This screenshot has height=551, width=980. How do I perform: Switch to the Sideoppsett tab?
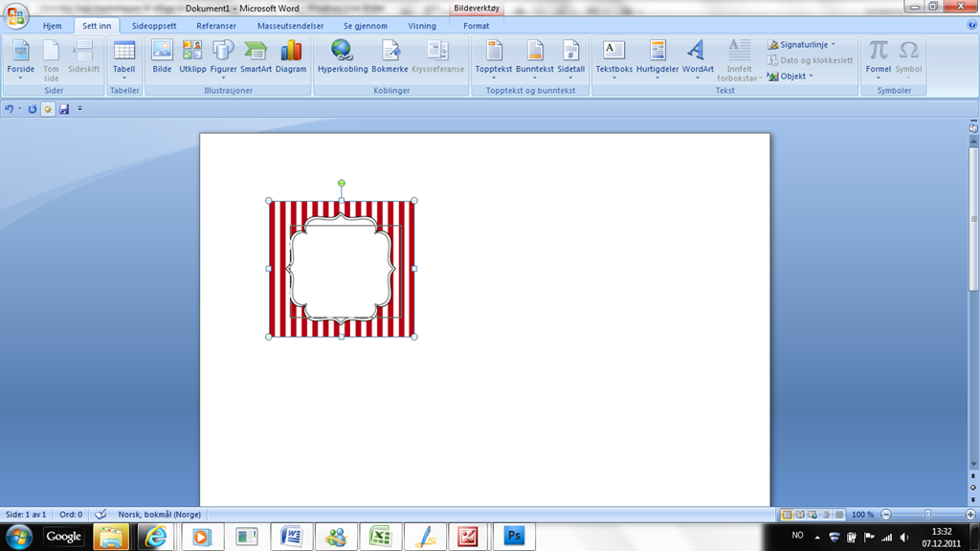[154, 26]
